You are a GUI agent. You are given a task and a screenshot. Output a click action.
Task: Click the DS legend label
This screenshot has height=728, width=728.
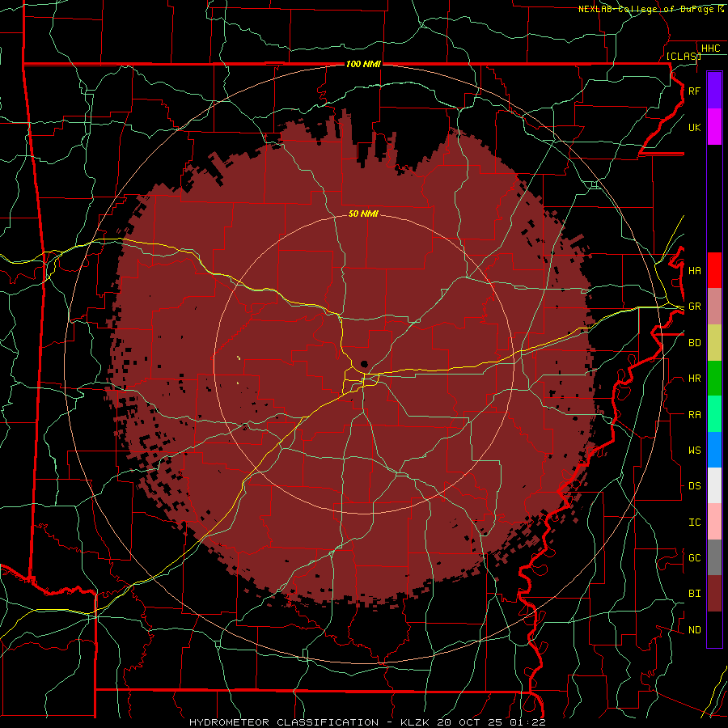(x=695, y=486)
